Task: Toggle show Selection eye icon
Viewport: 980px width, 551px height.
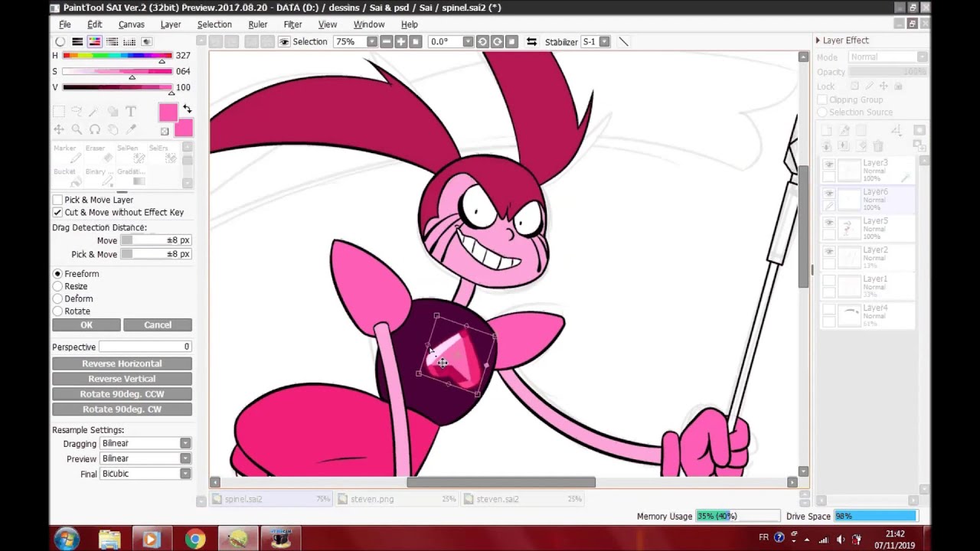Action: [x=284, y=41]
